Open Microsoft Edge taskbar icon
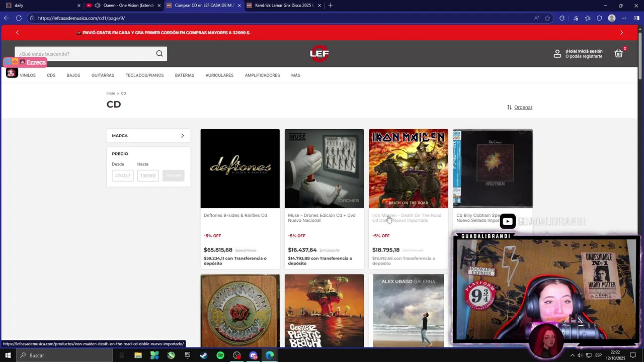The image size is (644, 362). [270, 355]
